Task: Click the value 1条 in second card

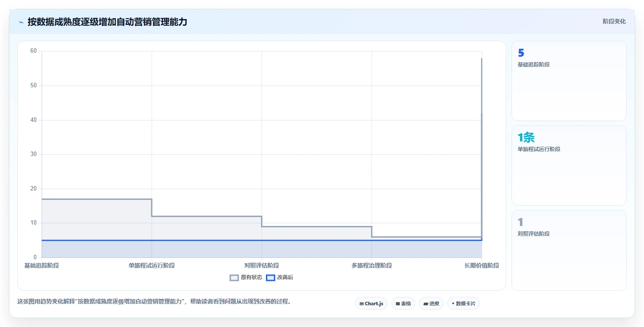Action: [x=527, y=137]
